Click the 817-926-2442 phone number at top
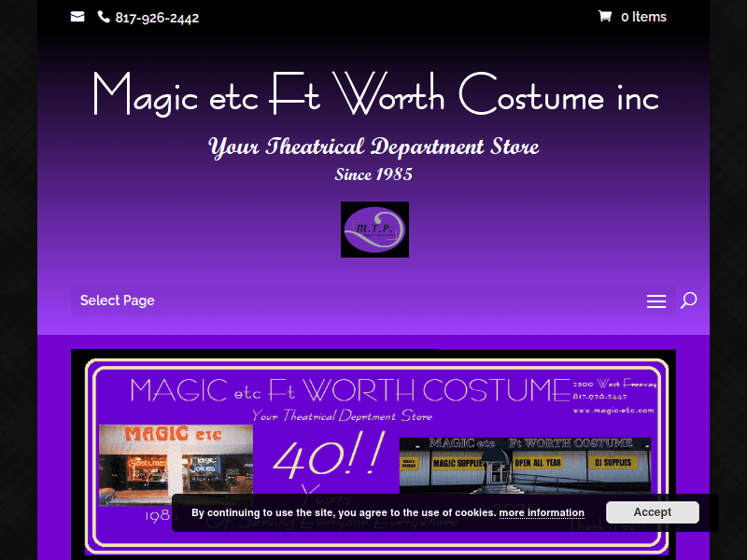Screen dimensions: 747x560 click(x=157, y=17)
